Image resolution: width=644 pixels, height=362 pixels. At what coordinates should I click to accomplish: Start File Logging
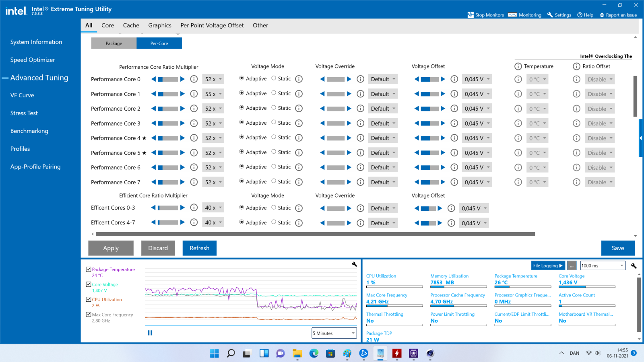point(548,265)
